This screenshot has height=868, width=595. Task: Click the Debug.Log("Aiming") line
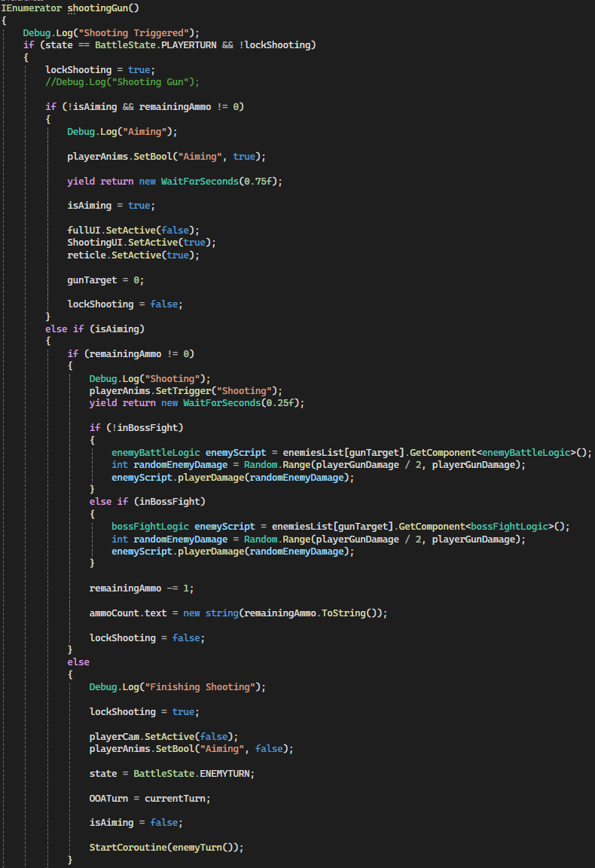tap(122, 132)
